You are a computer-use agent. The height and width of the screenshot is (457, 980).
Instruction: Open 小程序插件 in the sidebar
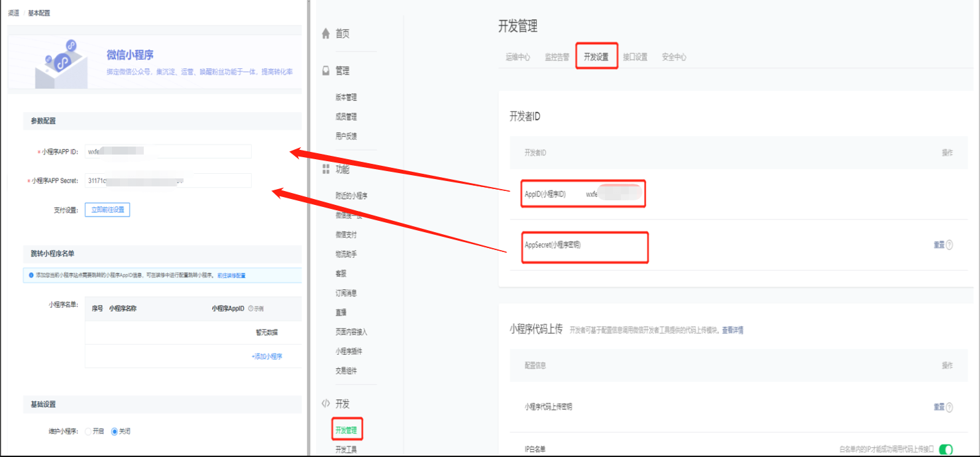coord(349,352)
